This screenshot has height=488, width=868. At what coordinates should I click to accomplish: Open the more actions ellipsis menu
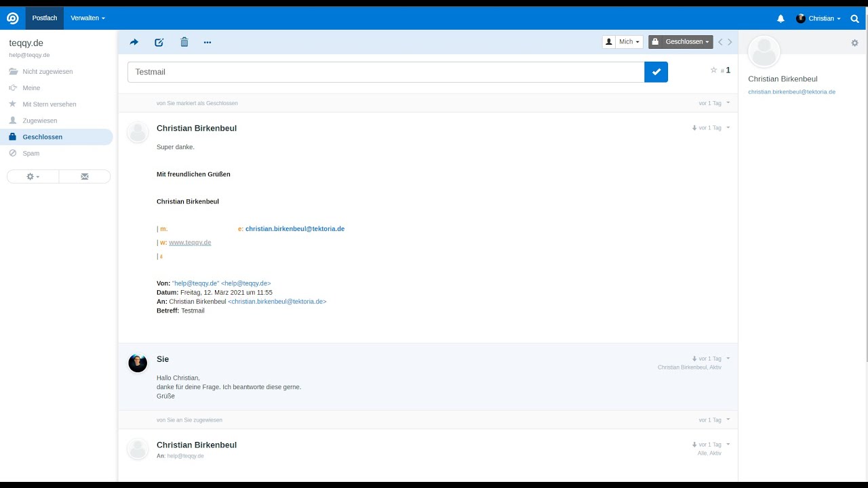tap(208, 42)
